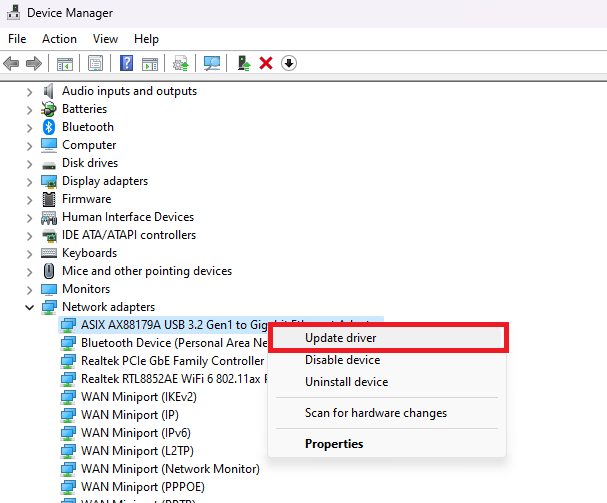The image size is (607, 503).
Task: Click the Properties toolbar icon
Action: click(96, 63)
